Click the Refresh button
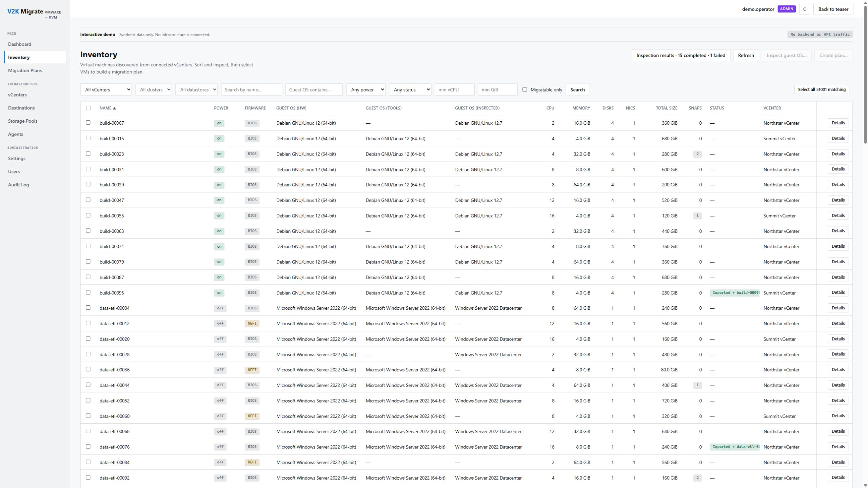This screenshot has width=868, height=488. (746, 55)
